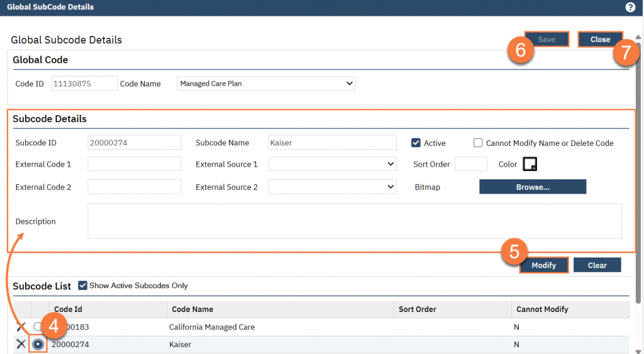Open the Color picker swatch
The height and width of the screenshot is (354, 644).
pos(530,164)
